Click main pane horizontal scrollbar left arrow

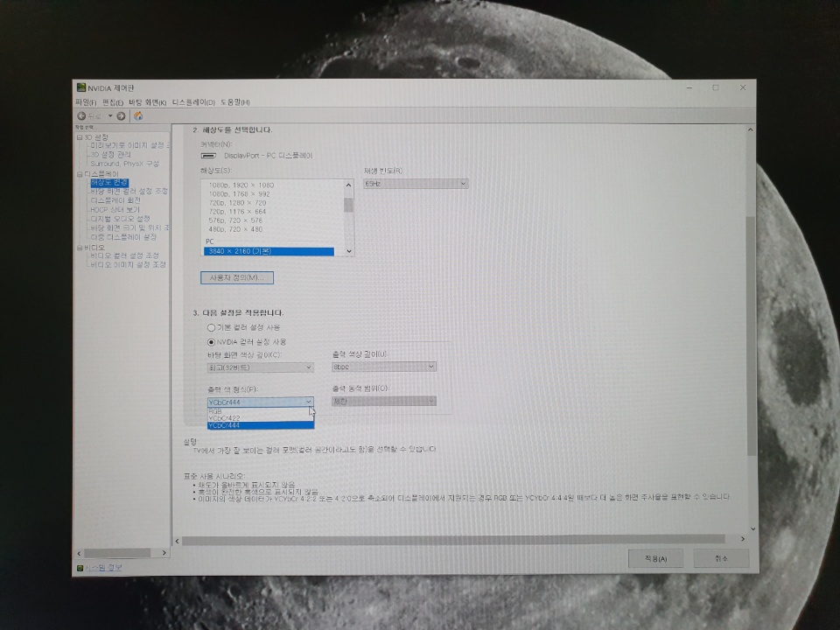tap(178, 541)
